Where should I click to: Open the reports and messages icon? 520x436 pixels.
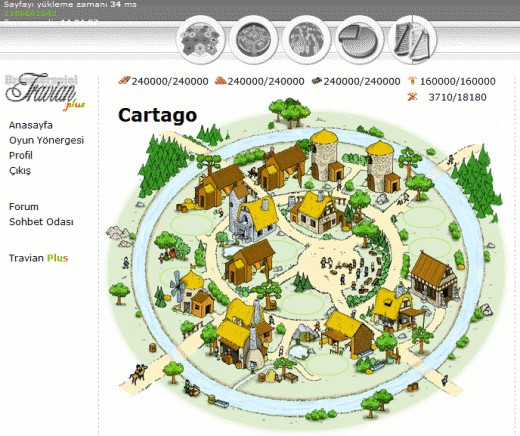tap(412, 40)
